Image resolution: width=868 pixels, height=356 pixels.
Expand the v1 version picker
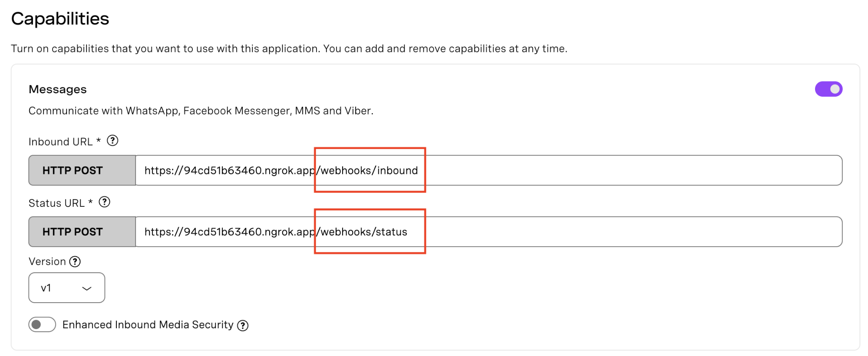66,287
